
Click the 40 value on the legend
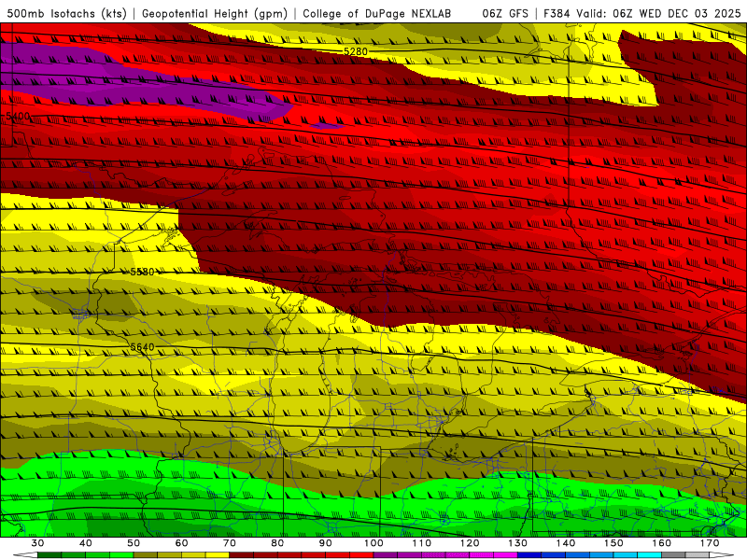[x=86, y=543]
